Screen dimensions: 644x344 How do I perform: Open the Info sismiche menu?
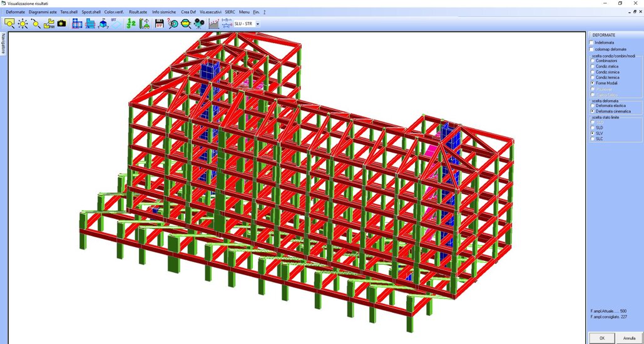[164, 12]
